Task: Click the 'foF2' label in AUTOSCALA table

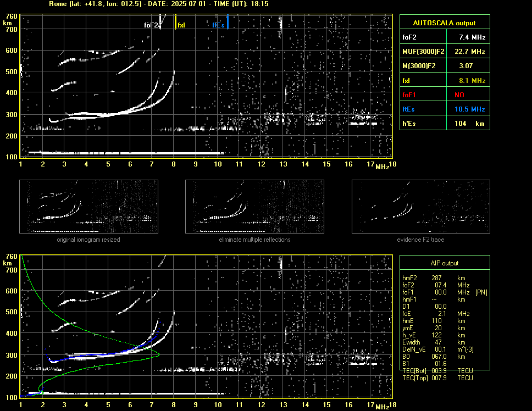Action: [x=409, y=37]
